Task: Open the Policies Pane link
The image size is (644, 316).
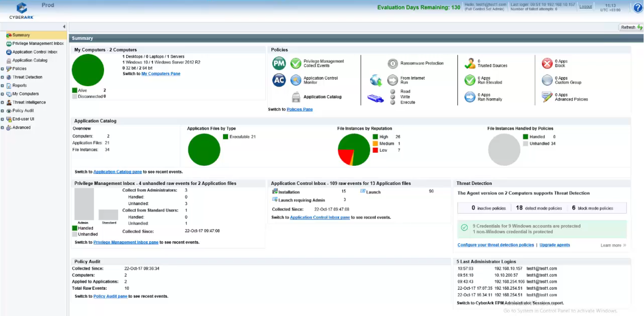Action: pyautogui.click(x=300, y=109)
